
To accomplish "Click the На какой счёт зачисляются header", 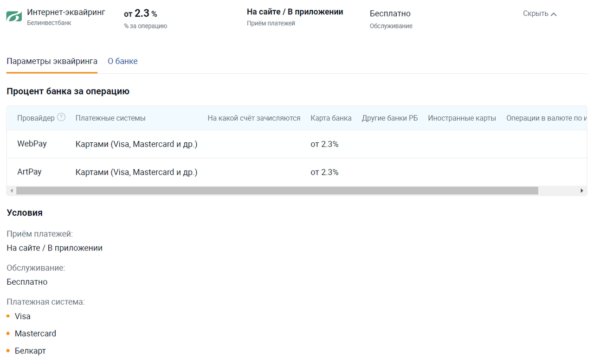I will (254, 118).
